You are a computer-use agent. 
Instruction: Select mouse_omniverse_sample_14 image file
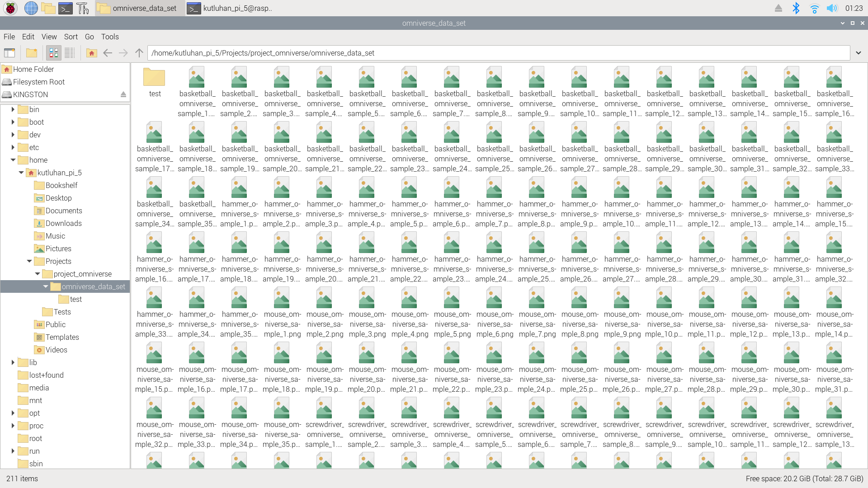[834, 313]
